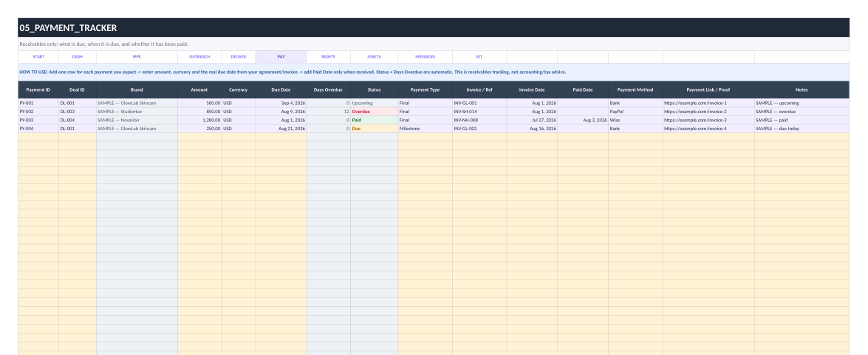
Task: Select the INV-SH-014 invoice cell
Action: pos(479,112)
